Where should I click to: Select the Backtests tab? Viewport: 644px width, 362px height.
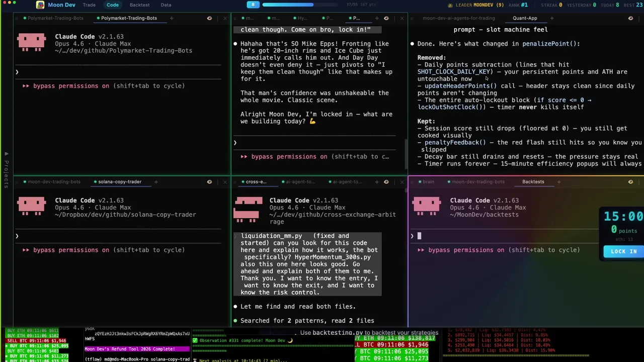coord(533,182)
